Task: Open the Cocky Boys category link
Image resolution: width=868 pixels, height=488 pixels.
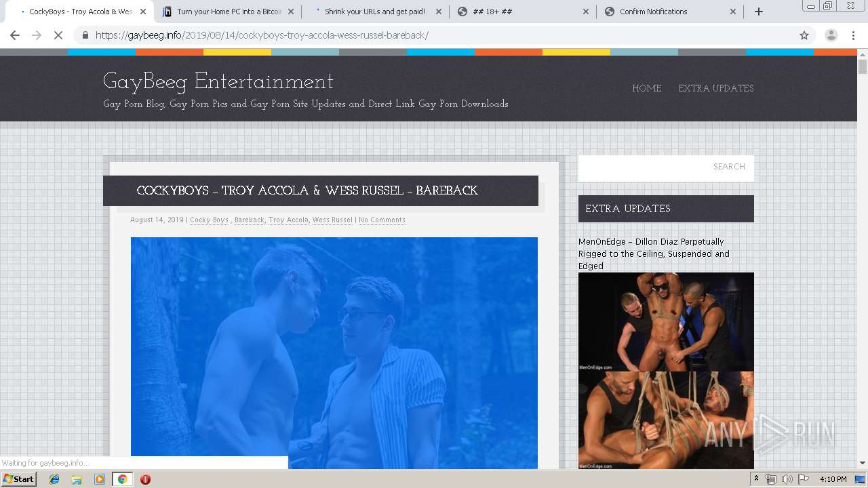Action: (x=209, y=220)
